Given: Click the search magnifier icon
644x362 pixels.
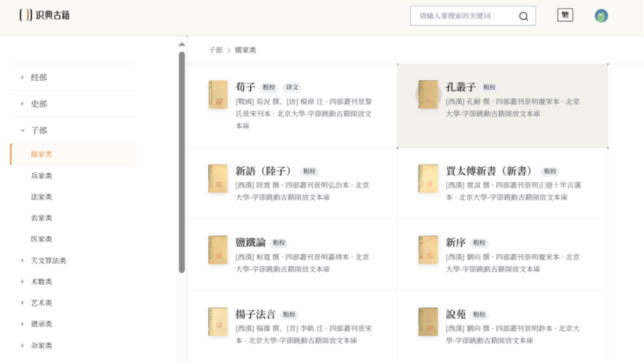Looking at the screenshot, I should (x=523, y=16).
